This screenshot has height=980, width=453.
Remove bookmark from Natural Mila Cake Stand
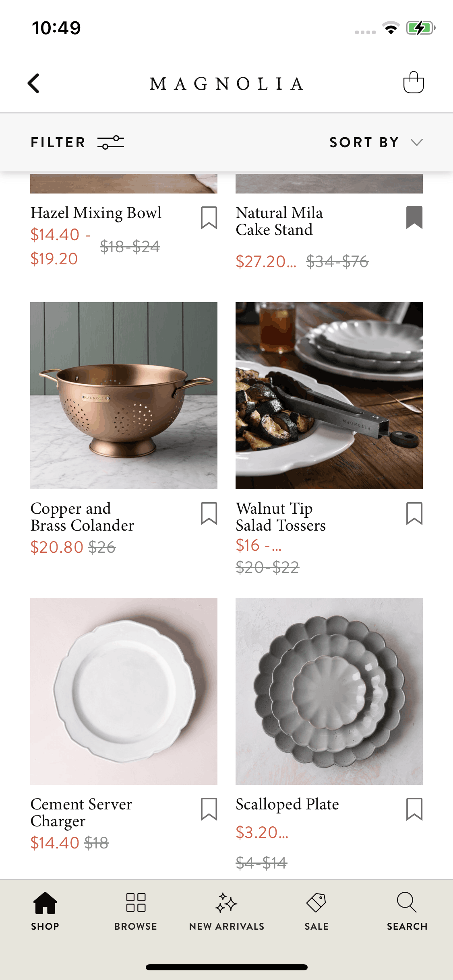coord(414,218)
